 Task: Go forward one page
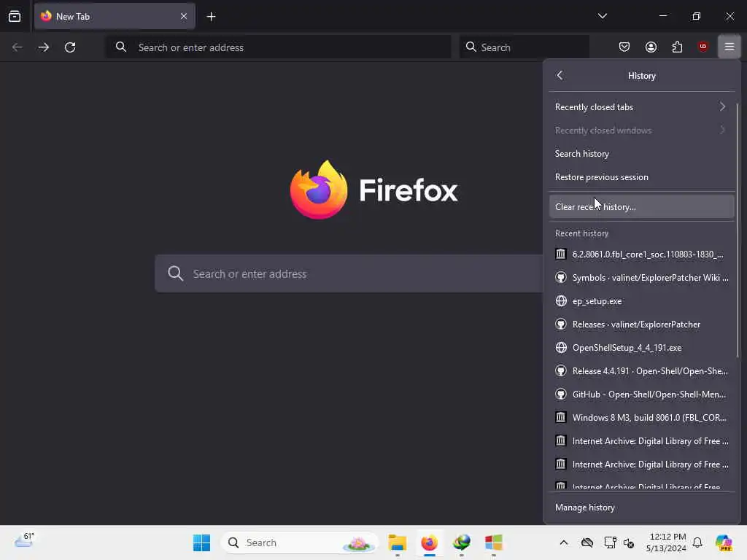pos(43,47)
